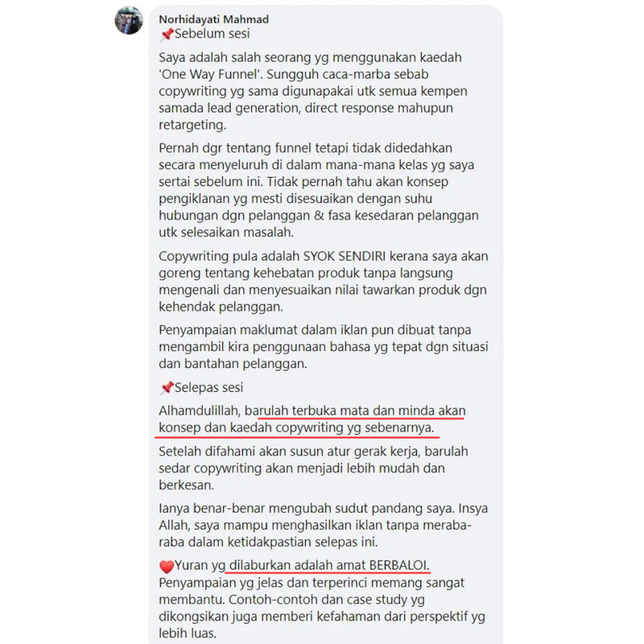
Task: Click the paragraph starting 'Setelah difahami akan susun'
Action: click(313, 469)
